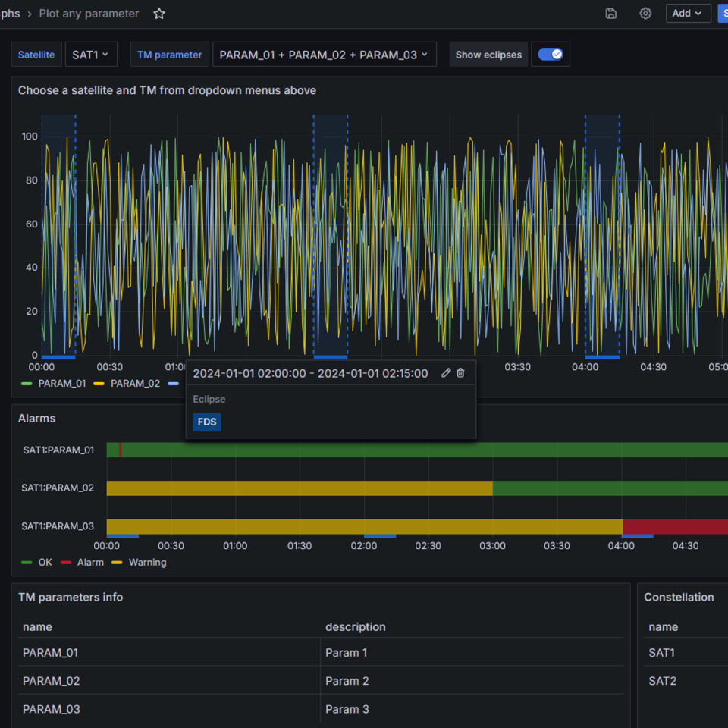Click the red Alarm segment of SAT1:PARAM_03
The width and height of the screenshot is (728, 728).
[675, 527]
